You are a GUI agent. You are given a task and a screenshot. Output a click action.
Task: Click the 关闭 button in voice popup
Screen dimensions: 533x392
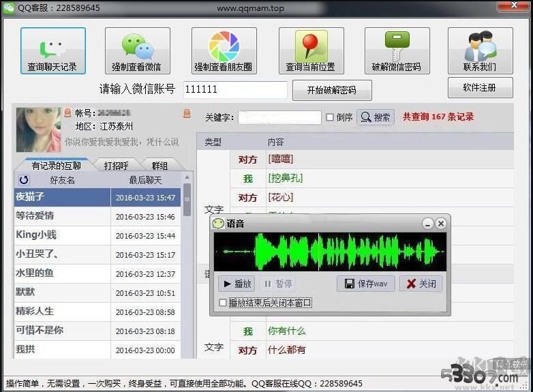(x=421, y=284)
